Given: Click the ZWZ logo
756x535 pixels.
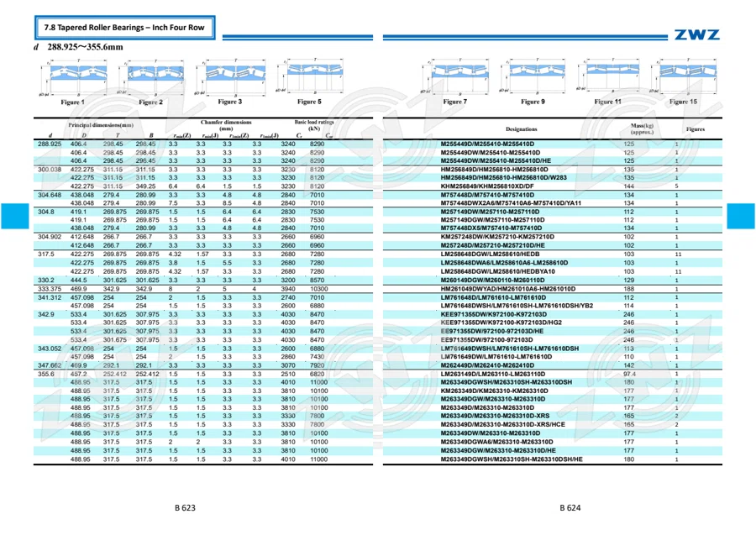Looking at the screenshot, I should click(696, 34).
